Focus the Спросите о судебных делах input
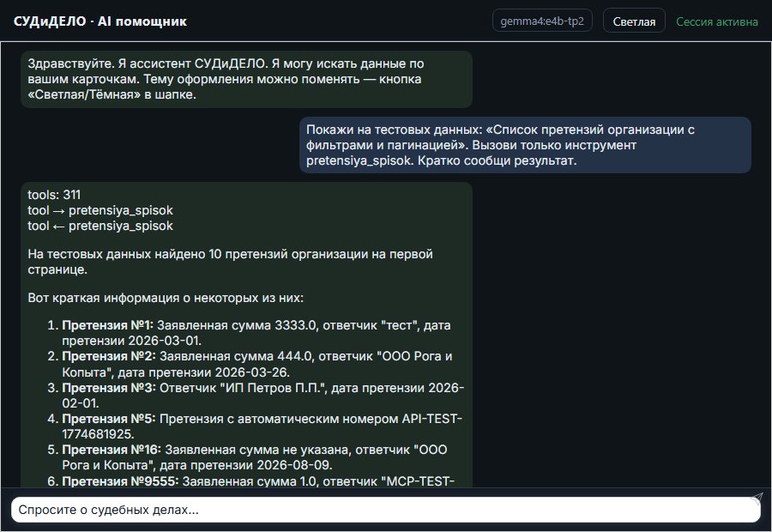Image resolution: width=772 pixels, height=532 pixels. [x=385, y=510]
